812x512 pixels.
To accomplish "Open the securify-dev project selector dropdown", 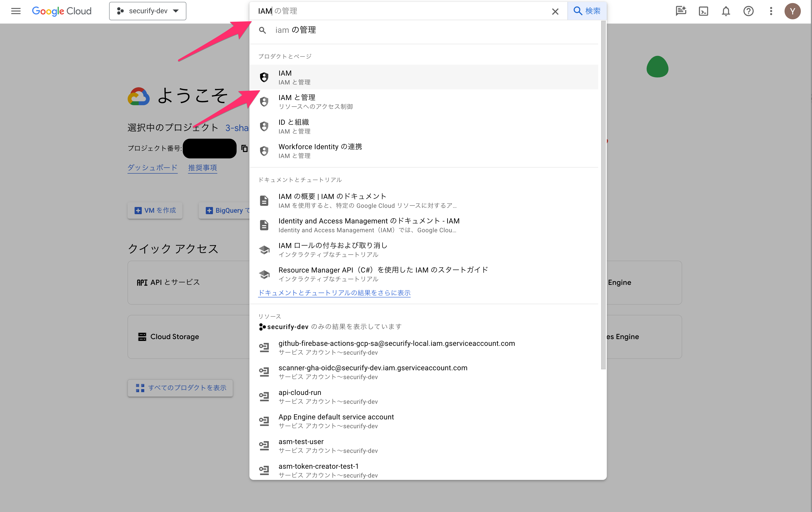I will (148, 11).
